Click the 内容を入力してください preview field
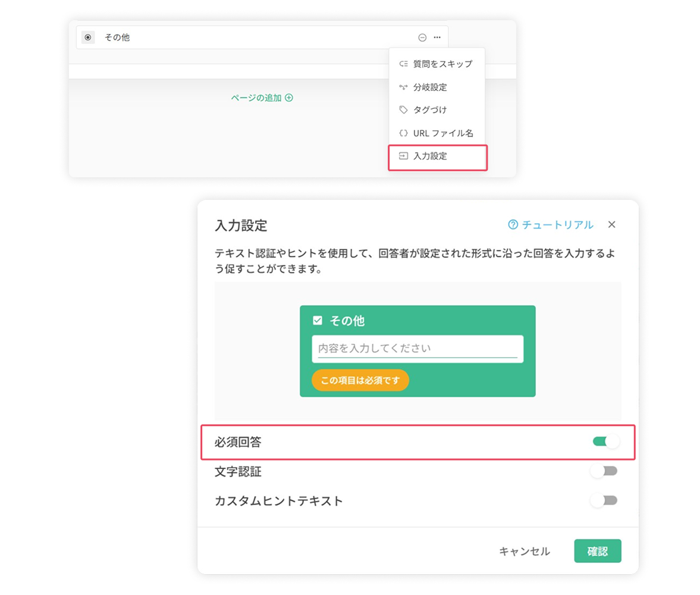Viewport: 700px width, 595px height. (418, 349)
